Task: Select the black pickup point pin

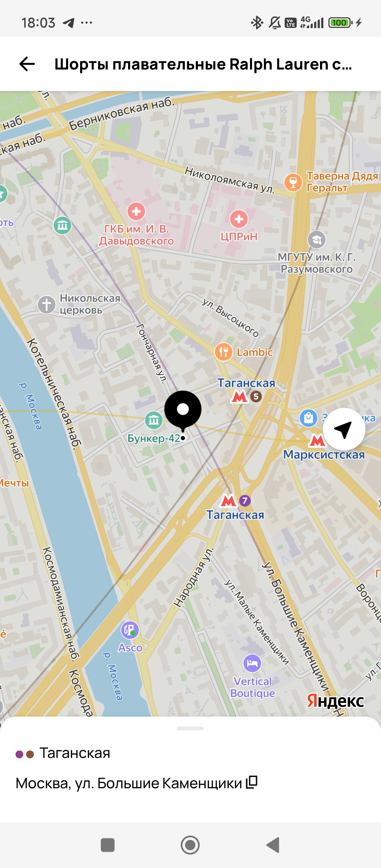Action: [183, 411]
